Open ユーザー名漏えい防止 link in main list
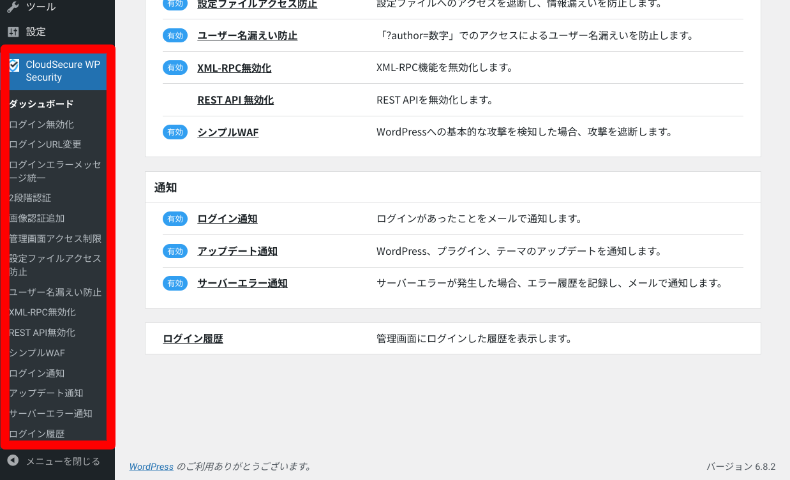 click(247, 35)
